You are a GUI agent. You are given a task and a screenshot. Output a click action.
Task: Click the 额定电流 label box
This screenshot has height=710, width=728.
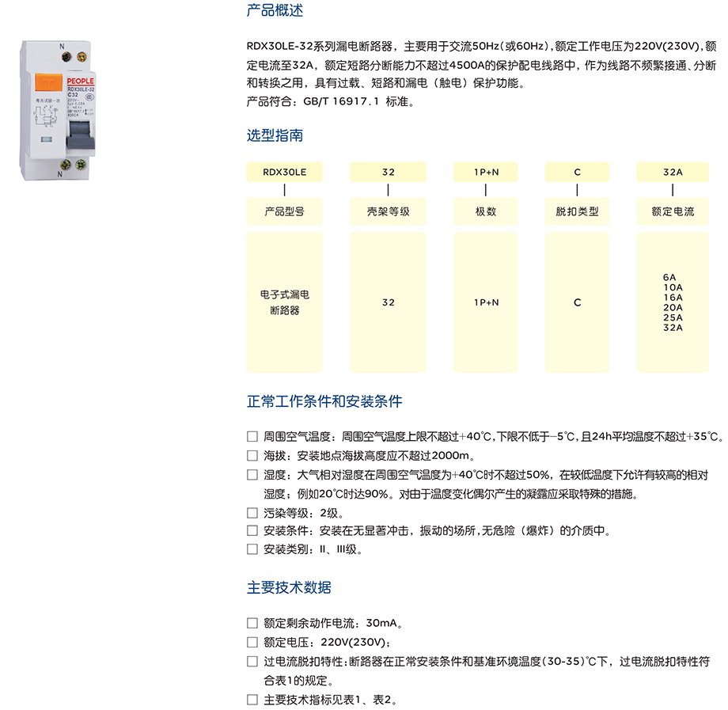[672, 212]
